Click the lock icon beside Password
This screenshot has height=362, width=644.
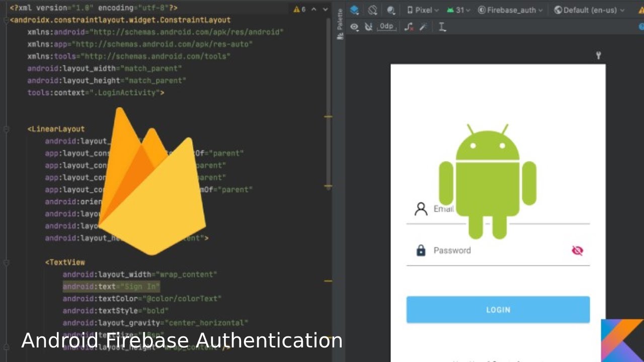coord(421,250)
